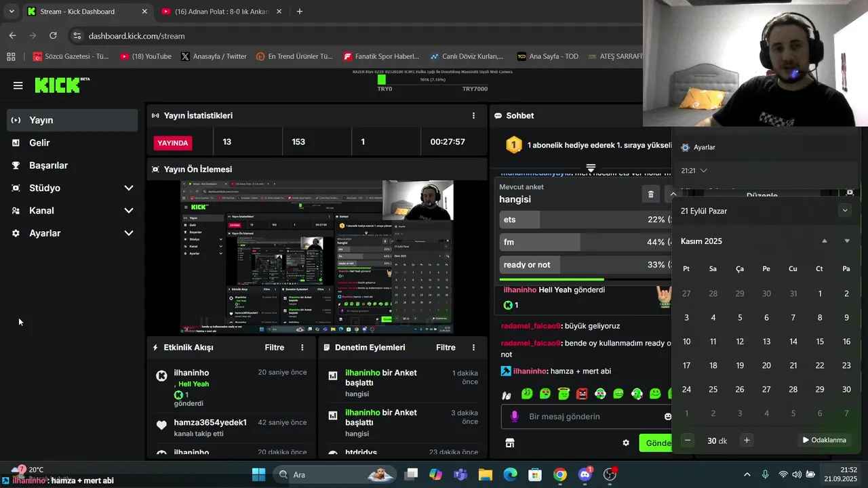Click heart icon beside hamza3654yedek1 follow event
Viewport: 868px width, 488px height.
click(161, 426)
